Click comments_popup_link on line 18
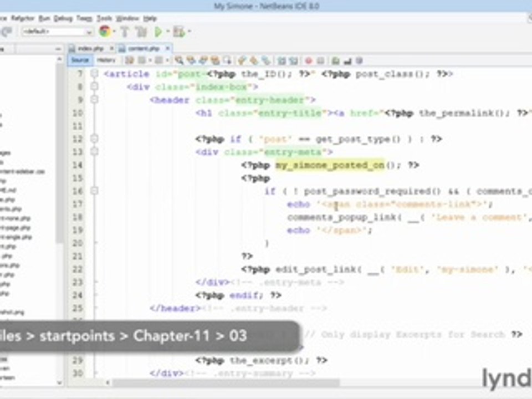This screenshot has height=399, width=532. tap(341, 217)
